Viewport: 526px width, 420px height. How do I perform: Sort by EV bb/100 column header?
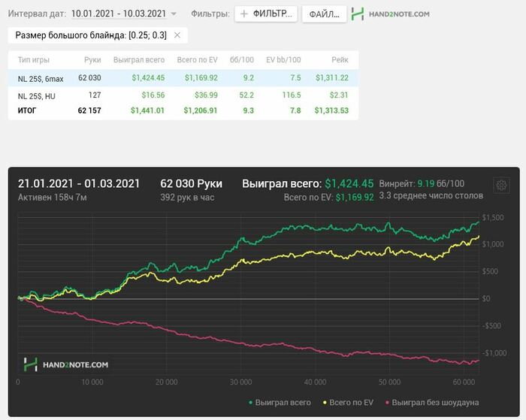tap(283, 59)
